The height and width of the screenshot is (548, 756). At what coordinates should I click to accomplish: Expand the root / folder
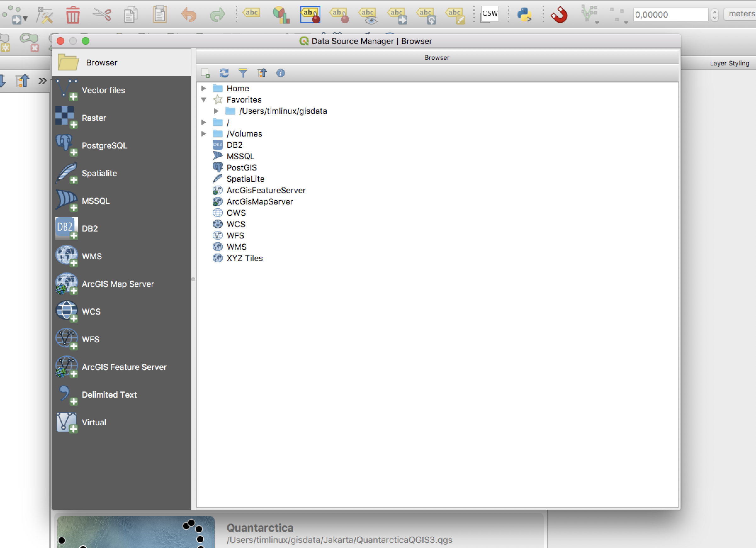[204, 122]
